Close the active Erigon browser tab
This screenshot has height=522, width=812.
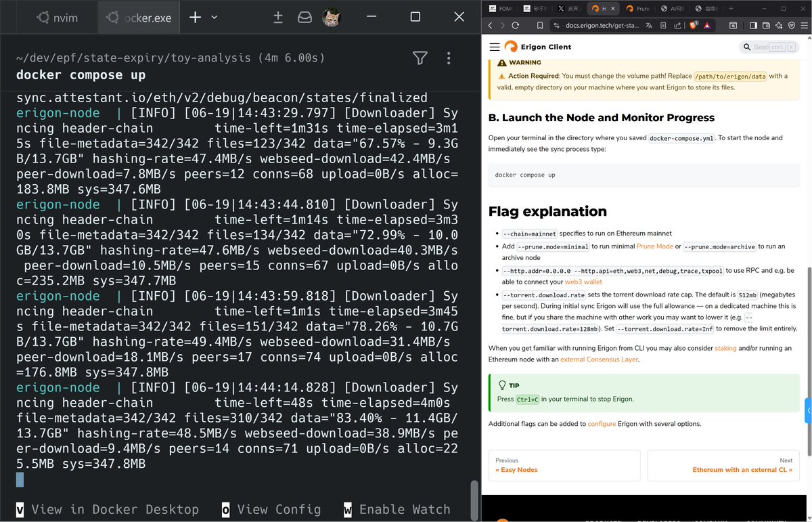point(613,9)
